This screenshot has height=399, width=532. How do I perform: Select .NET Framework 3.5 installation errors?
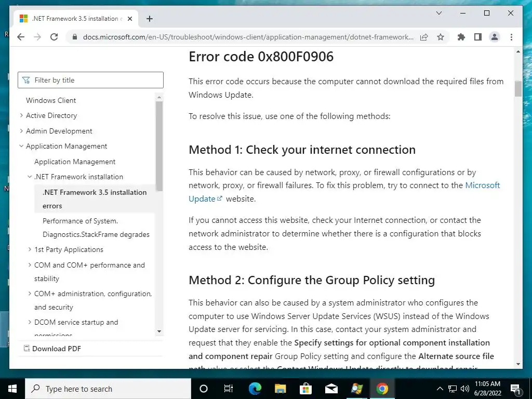click(x=95, y=199)
